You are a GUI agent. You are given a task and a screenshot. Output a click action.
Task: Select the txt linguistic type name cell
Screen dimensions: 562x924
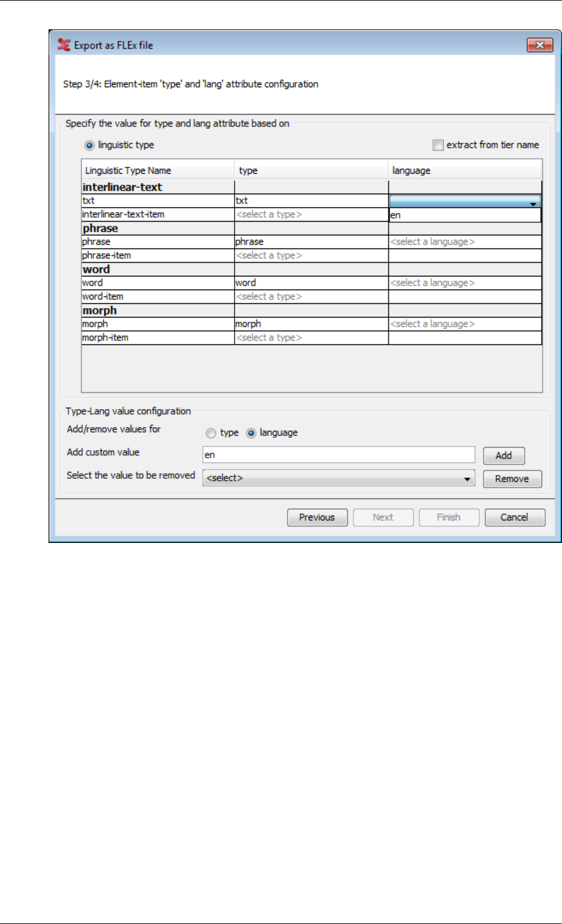point(158,200)
